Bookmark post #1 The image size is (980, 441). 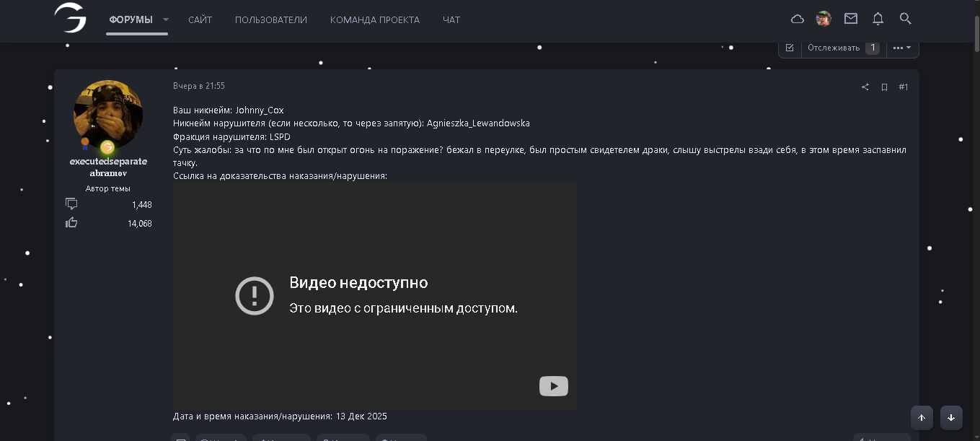(884, 87)
